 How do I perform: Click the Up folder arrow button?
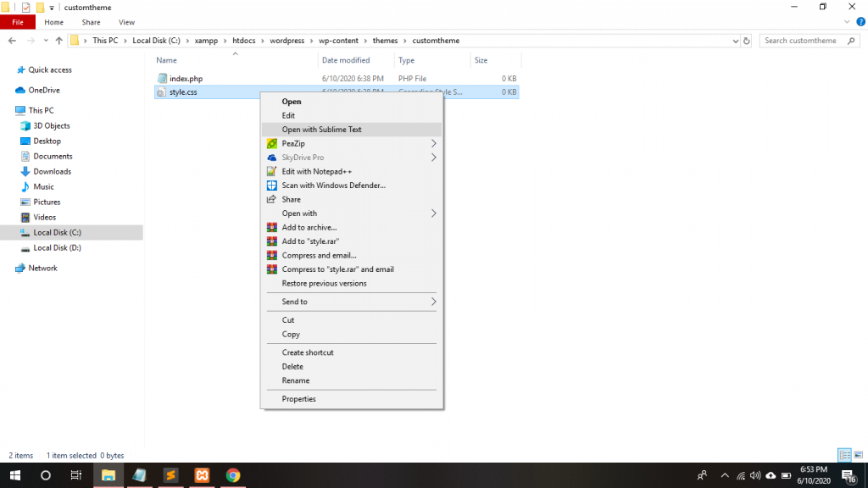tap(58, 41)
